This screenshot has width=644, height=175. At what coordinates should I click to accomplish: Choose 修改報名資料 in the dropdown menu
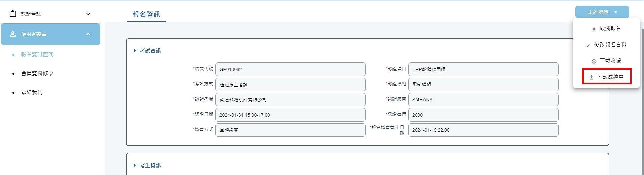(606, 45)
